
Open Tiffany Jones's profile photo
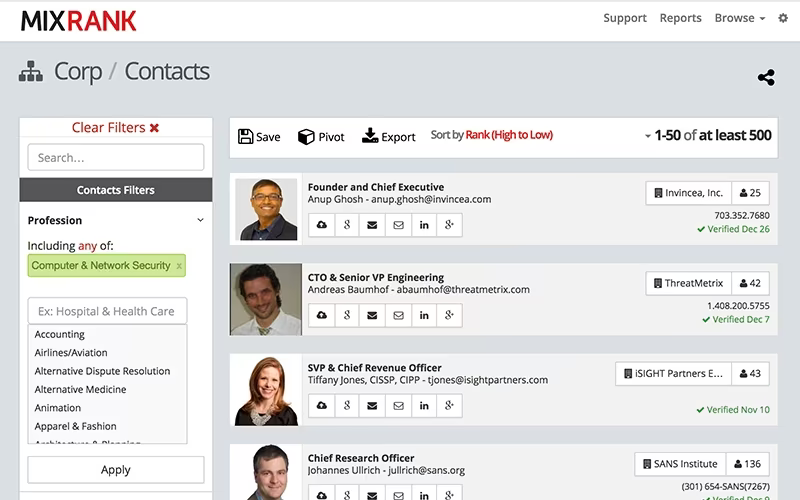tap(266, 390)
